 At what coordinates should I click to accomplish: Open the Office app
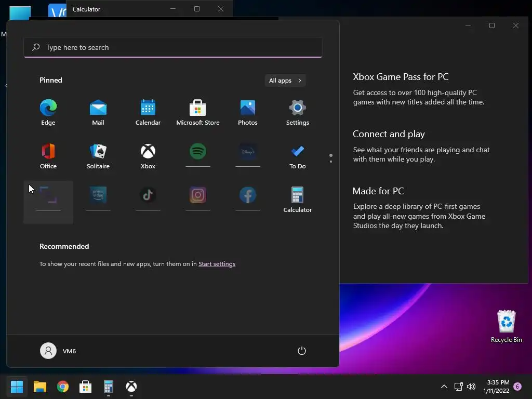(48, 156)
